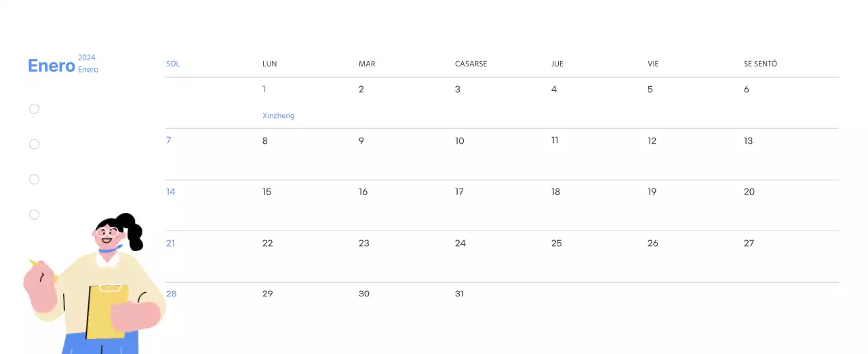
Task: Select the 2024 year label
Action: [87, 58]
